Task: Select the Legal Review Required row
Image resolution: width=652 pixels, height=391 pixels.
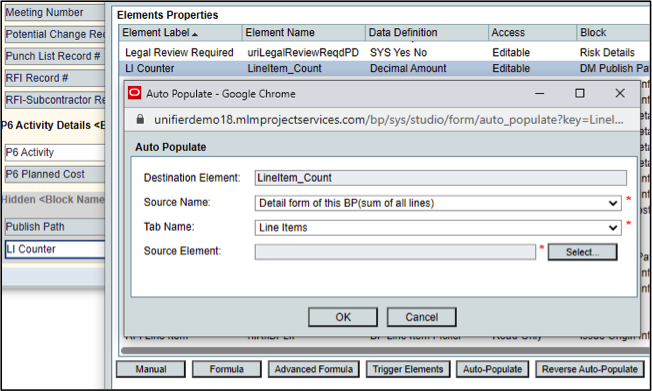Action: point(385,52)
